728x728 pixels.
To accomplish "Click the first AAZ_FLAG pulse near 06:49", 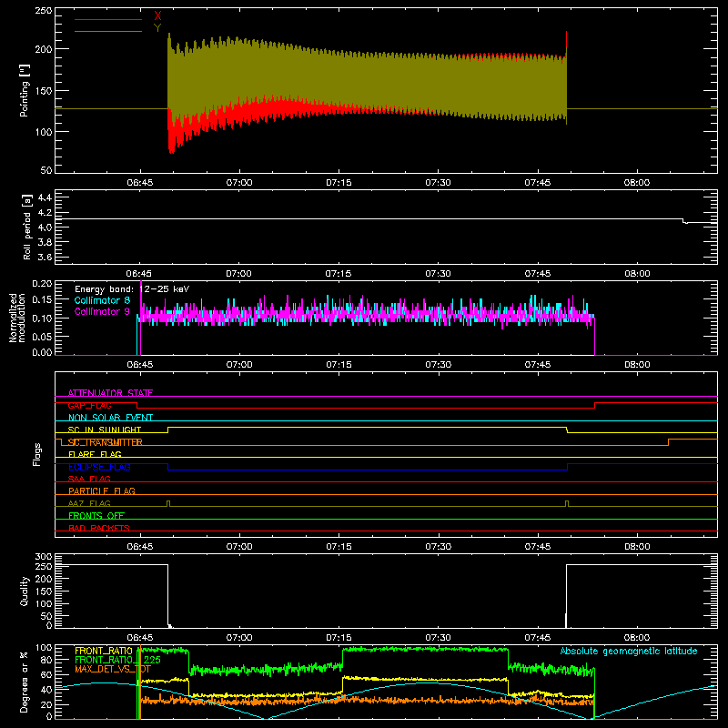I will point(168,504).
